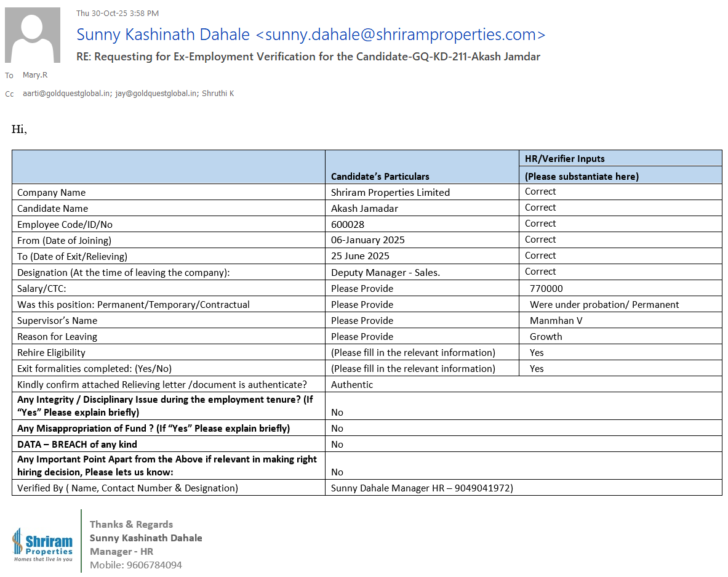Click Permanent/Temporary/Contractual position label

[134, 305]
